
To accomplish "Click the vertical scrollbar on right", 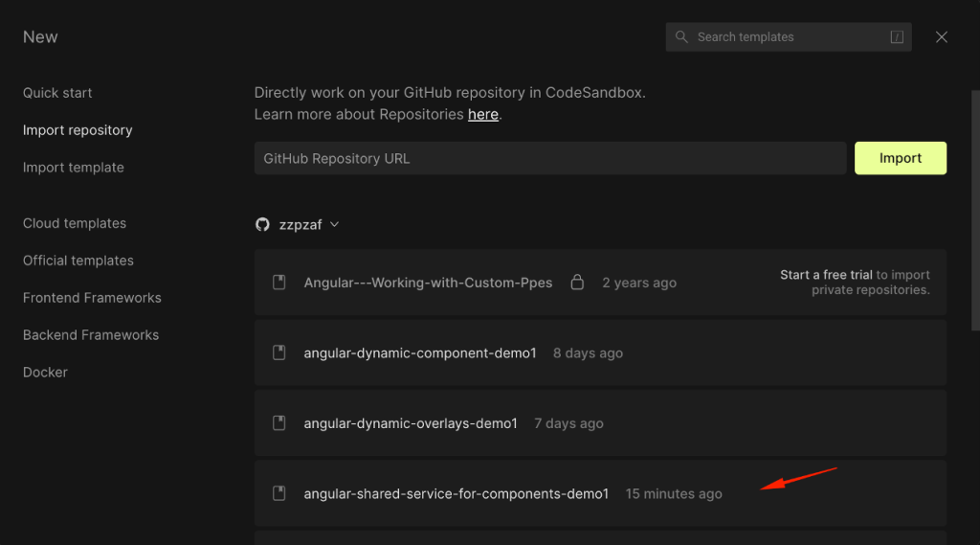I will point(975,210).
